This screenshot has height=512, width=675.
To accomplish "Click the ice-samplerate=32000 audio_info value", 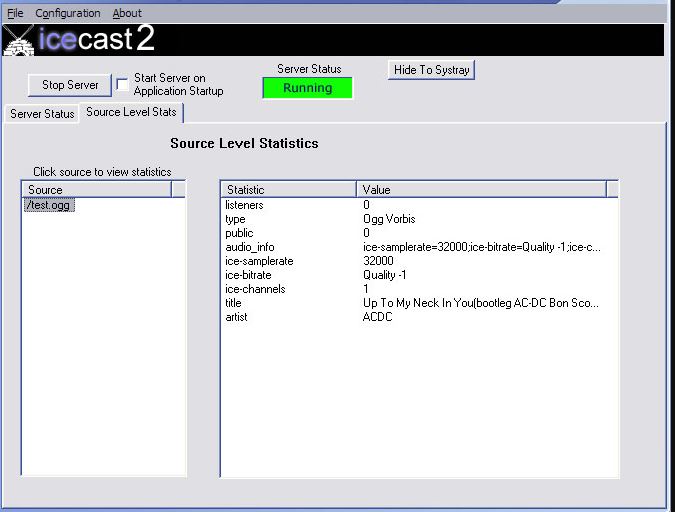I will 482,247.
